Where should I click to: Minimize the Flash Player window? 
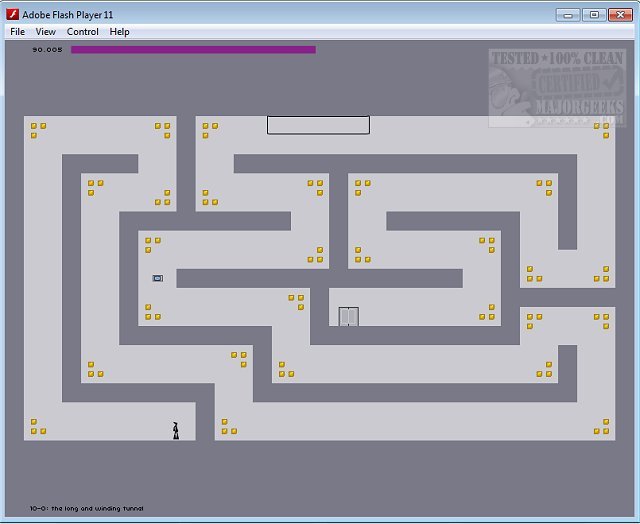click(x=568, y=15)
